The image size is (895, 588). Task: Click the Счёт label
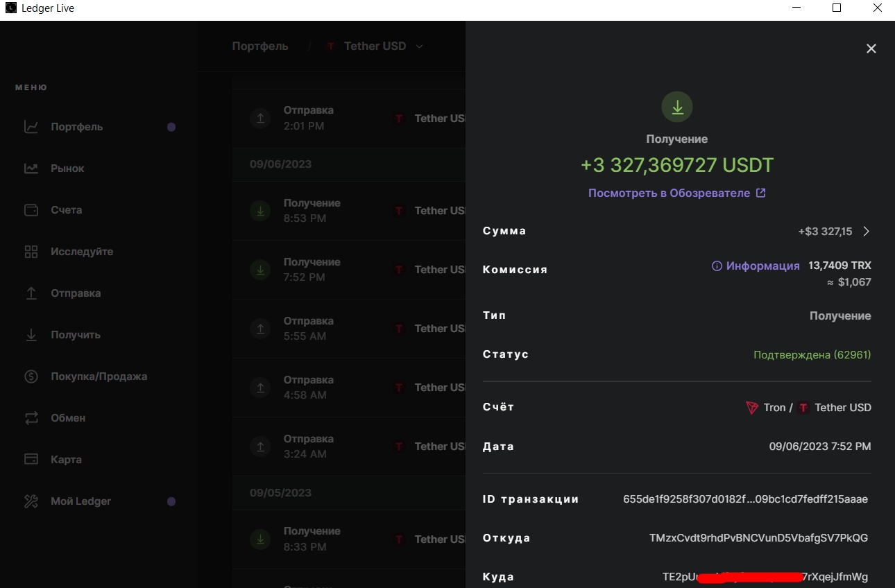(x=498, y=407)
